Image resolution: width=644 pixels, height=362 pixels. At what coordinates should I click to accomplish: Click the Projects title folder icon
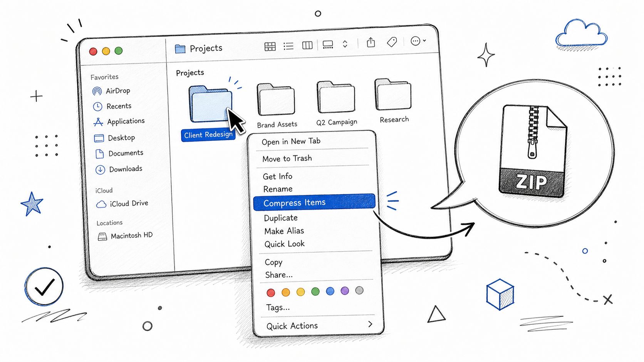[x=180, y=49]
